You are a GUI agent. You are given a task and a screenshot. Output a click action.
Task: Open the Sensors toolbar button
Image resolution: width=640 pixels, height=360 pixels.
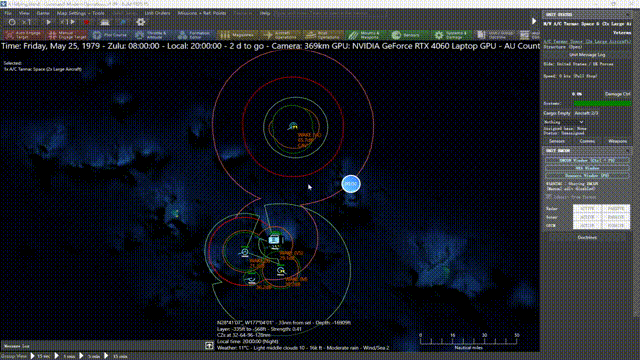pyautogui.click(x=409, y=35)
